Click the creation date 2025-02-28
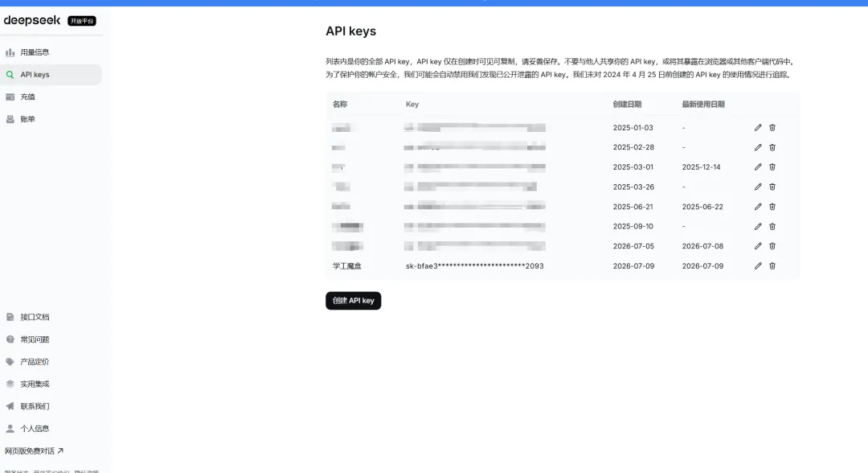 [x=633, y=147]
